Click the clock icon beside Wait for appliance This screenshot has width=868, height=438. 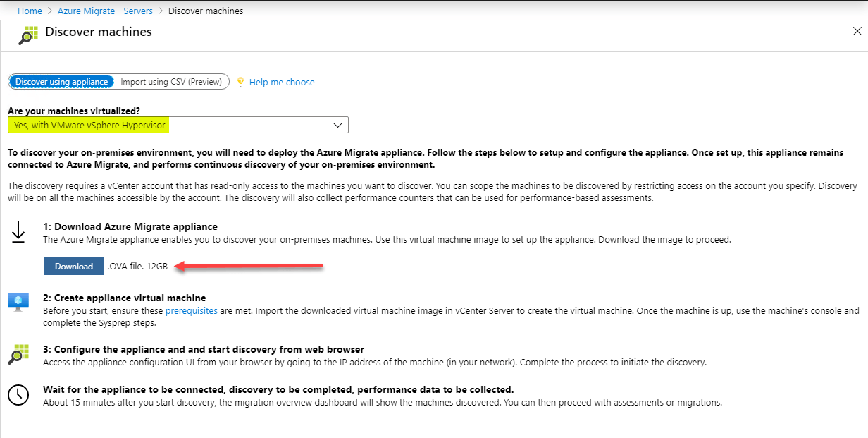(18, 395)
